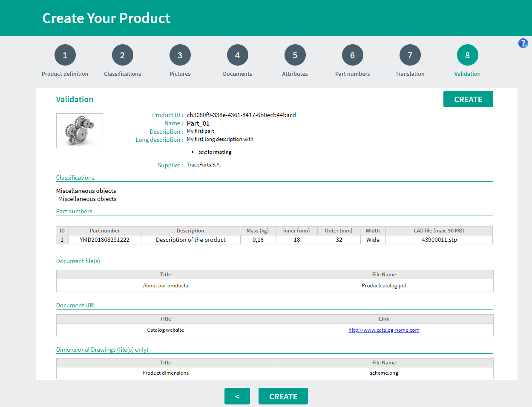Open the catalog-name.com link

pyautogui.click(x=384, y=330)
